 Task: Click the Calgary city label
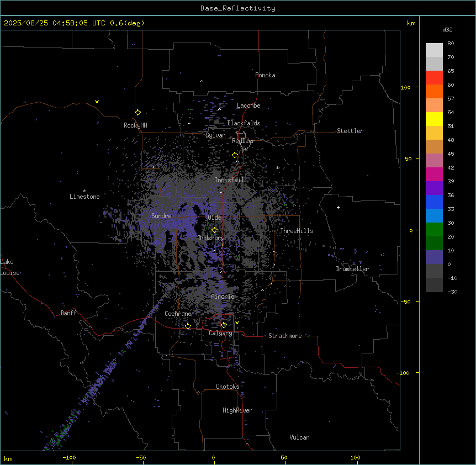(220, 333)
